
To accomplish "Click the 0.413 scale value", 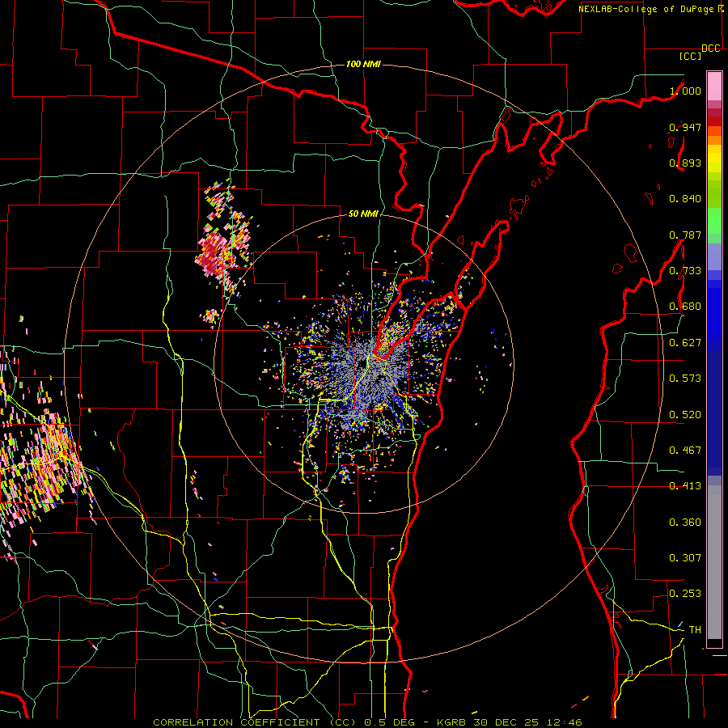I will 685,486.
